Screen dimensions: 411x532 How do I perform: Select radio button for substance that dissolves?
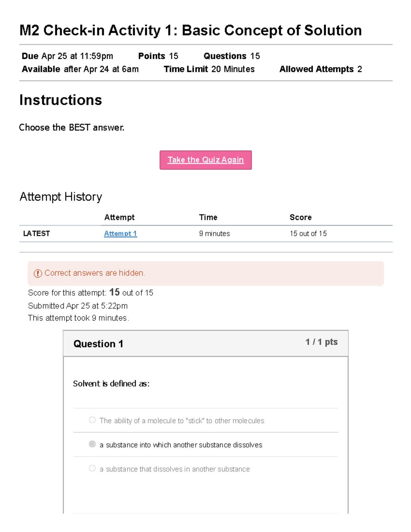coord(92,468)
